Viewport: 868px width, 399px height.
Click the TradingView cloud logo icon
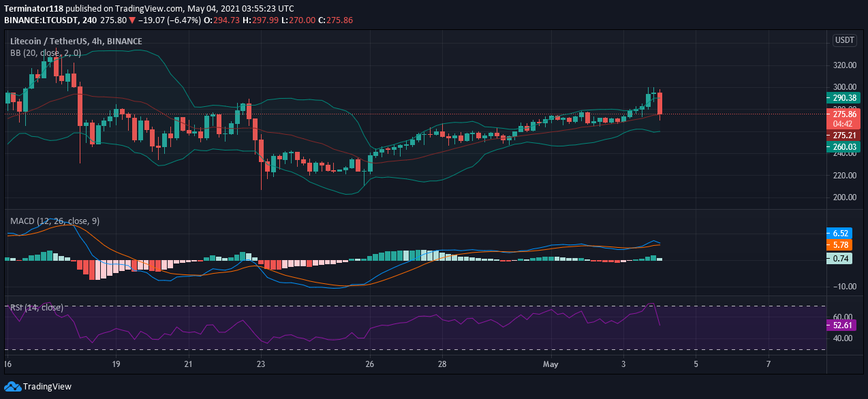[12, 386]
